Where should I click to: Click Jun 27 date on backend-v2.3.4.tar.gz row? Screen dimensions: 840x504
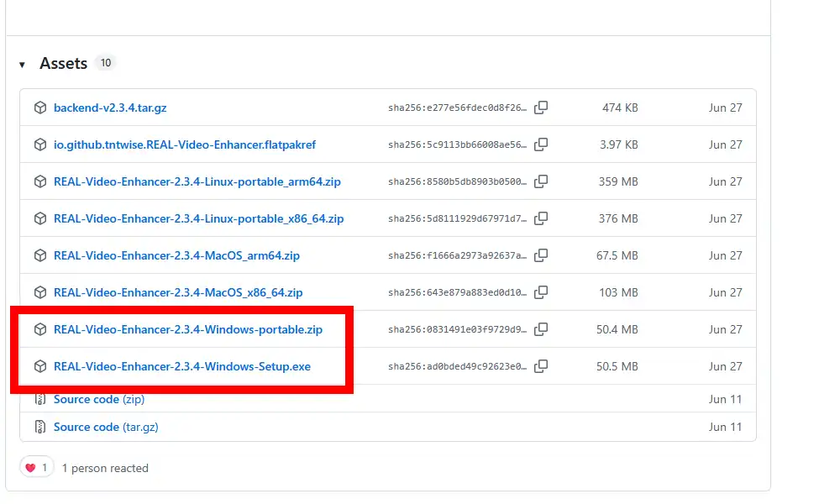[x=726, y=108]
